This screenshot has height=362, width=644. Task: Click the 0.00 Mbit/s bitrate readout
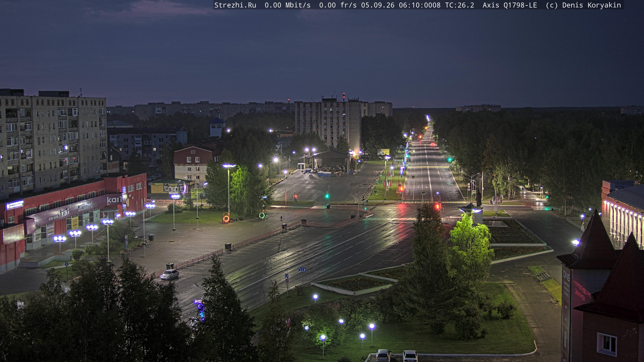[287, 5]
